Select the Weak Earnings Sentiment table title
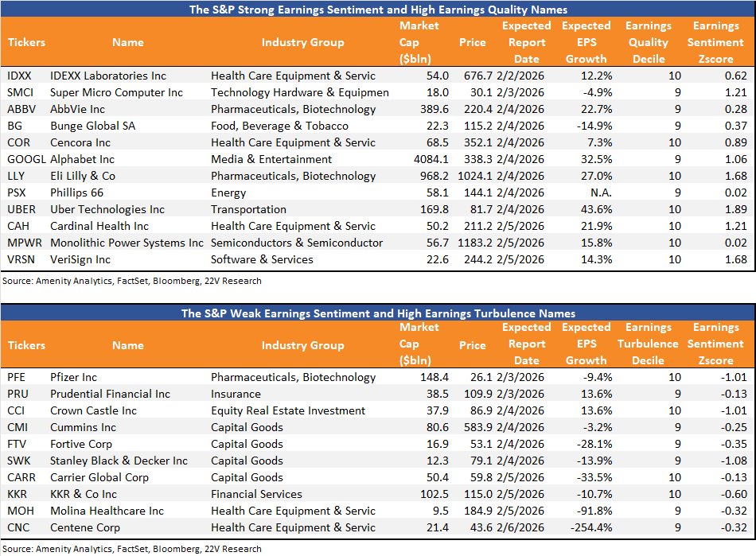The width and height of the screenshot is (756, 556). tap(378, 313)
